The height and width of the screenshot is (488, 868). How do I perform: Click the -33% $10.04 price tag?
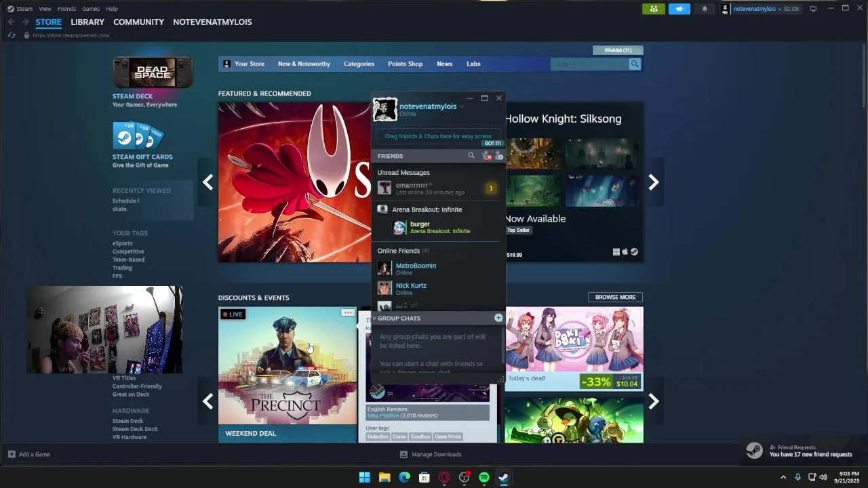[x=610, y=382]
